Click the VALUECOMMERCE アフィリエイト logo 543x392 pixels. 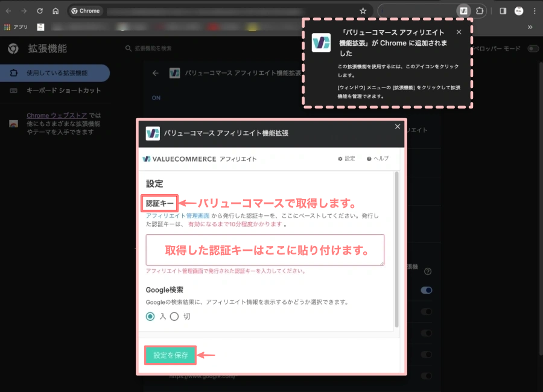(200, 159)
